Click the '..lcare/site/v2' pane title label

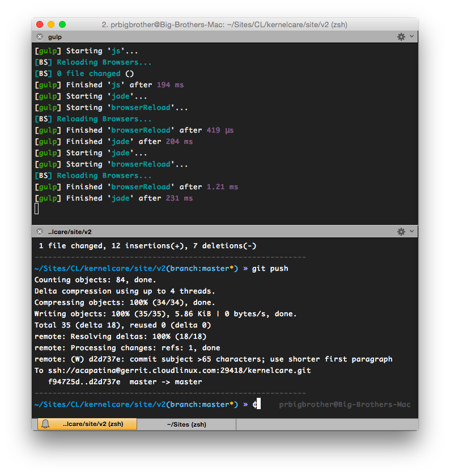(70, 232)
